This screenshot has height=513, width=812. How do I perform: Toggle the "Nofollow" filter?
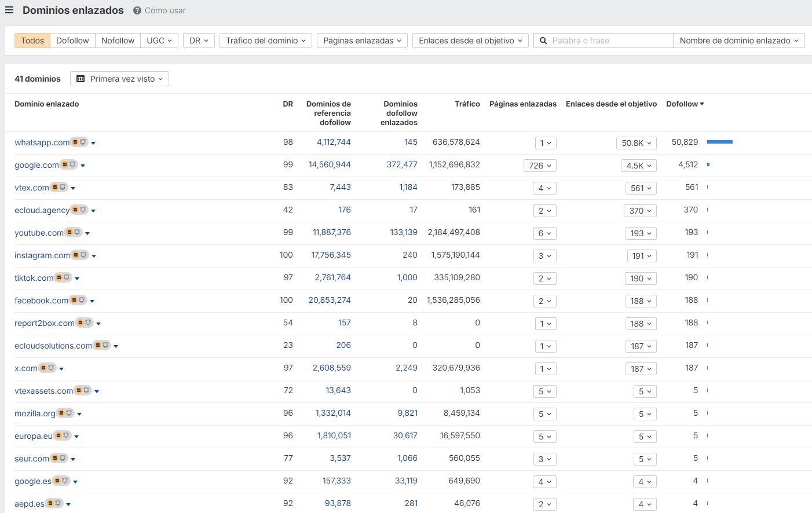click(x=118, y=41)
